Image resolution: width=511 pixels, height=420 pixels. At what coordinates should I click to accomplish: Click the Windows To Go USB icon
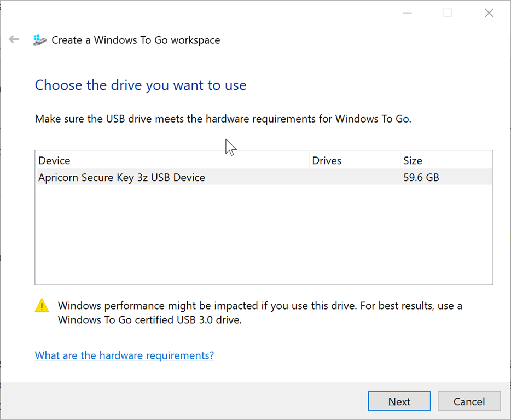39,40
